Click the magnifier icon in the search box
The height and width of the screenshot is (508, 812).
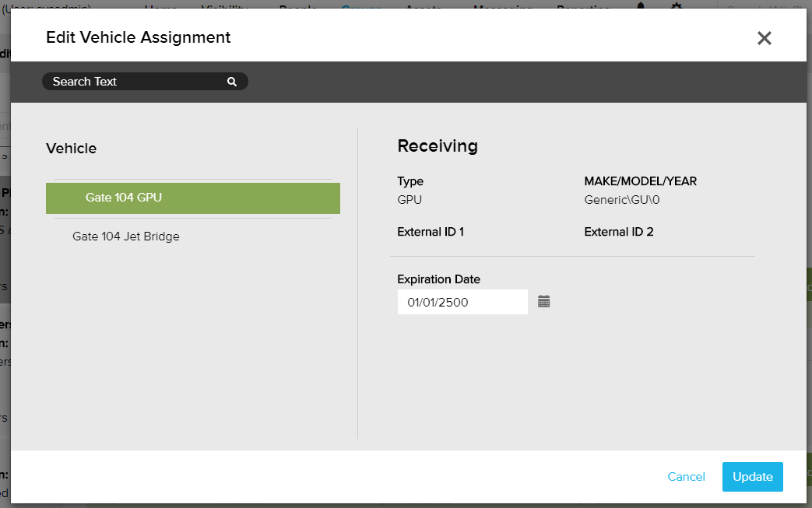point(231,82)
